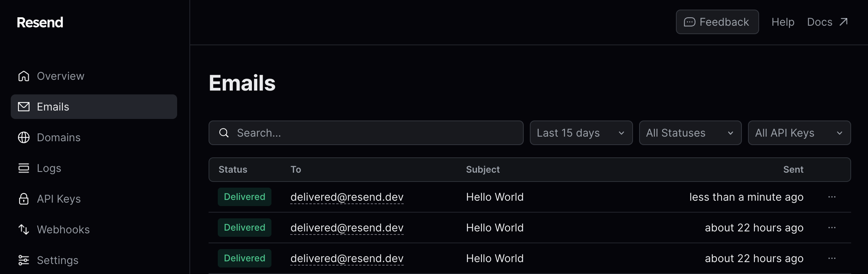Click the Domains globe icon
Viewport: 868px width, 274px height.
click(24, 137)
